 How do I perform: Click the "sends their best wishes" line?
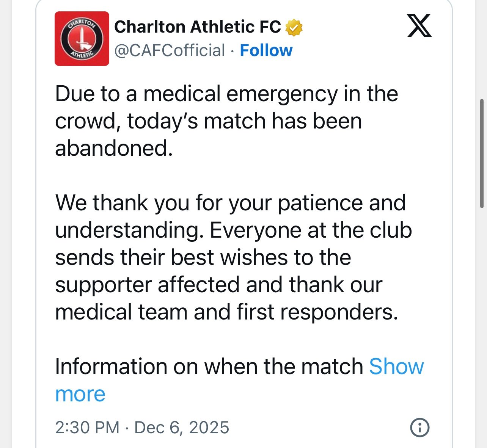pyautogui.click(x=203, y=258)
